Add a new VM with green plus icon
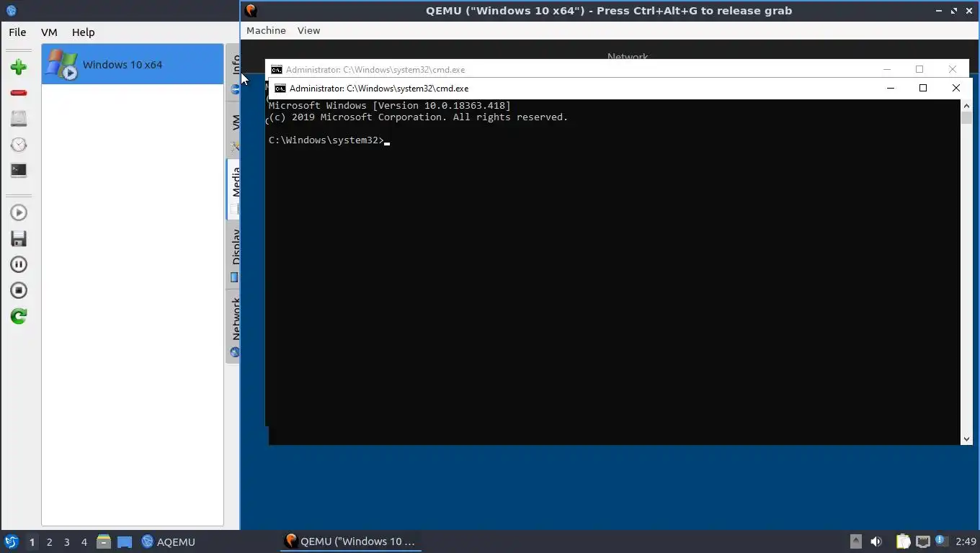The image size is (980, 553). click(19, 67)
